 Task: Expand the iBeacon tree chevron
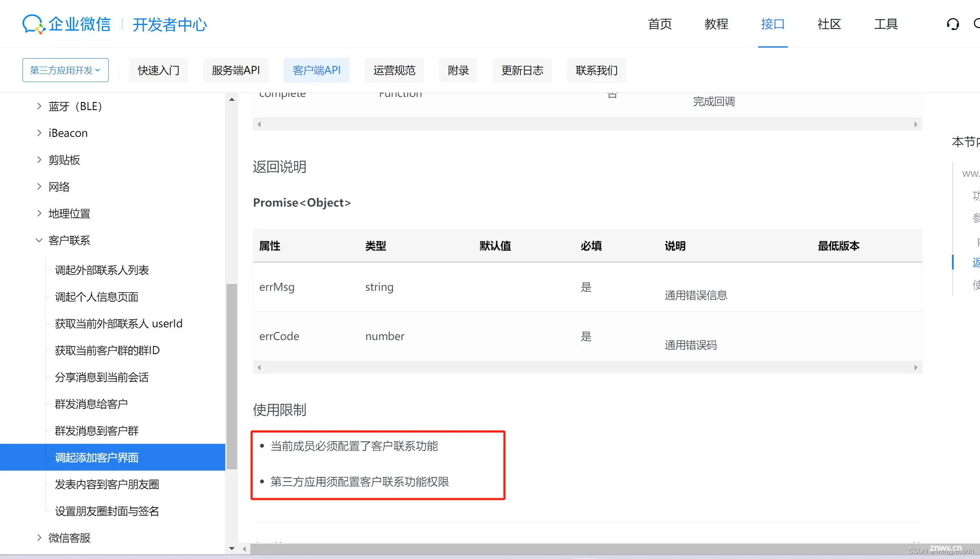(x=39, y=133)
